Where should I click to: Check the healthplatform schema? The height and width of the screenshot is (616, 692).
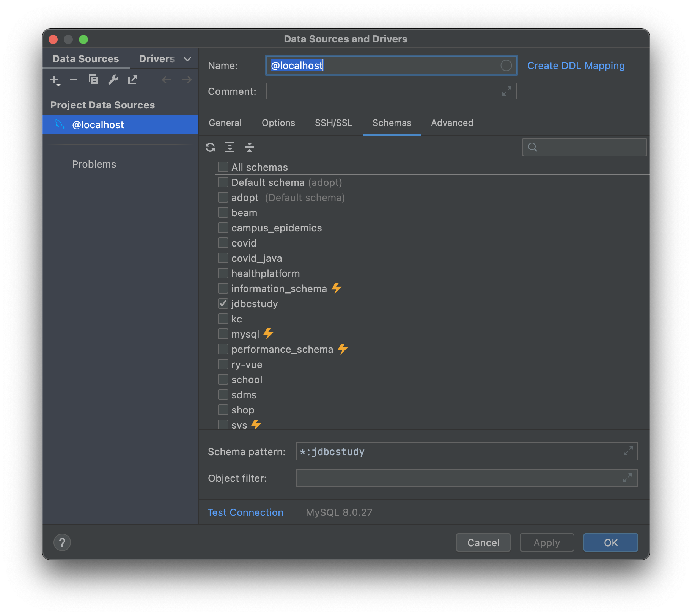click(223, 273)
